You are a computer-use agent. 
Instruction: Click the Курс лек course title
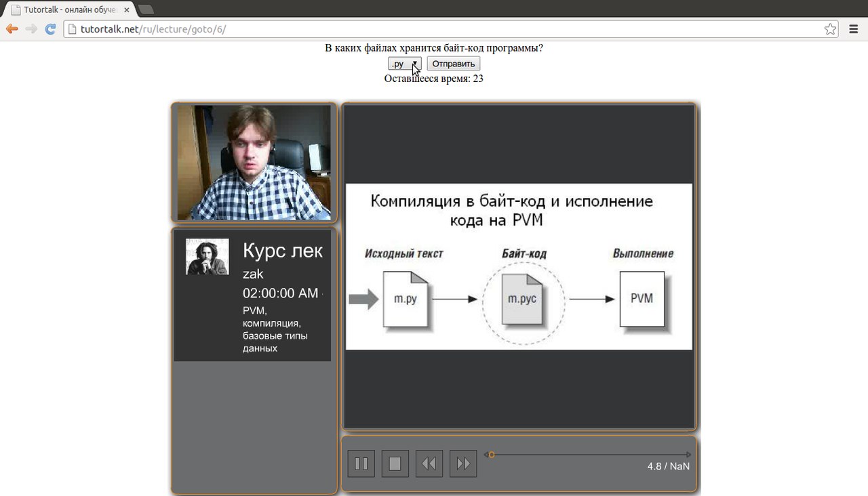(283, 250)
